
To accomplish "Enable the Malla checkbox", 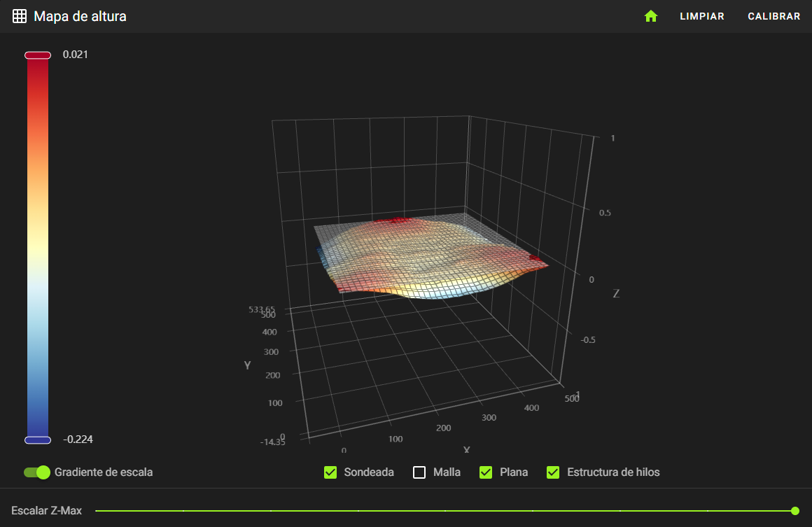I will coord(419,472).
